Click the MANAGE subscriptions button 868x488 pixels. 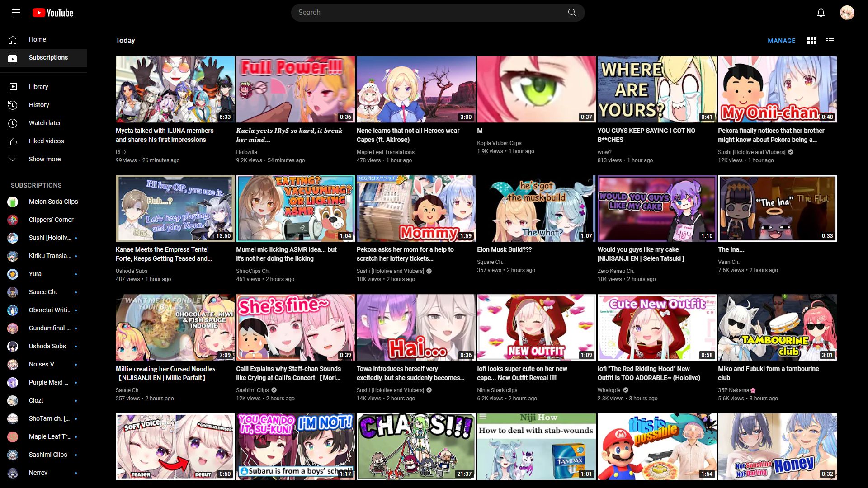[x=781, y=41]
